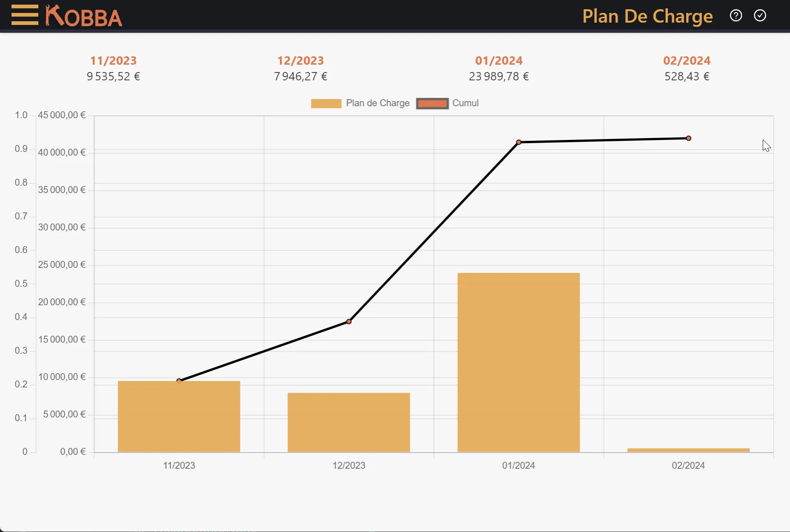Click the Cumul point for 11/2023
790x532 pixels.
point(179,381)
